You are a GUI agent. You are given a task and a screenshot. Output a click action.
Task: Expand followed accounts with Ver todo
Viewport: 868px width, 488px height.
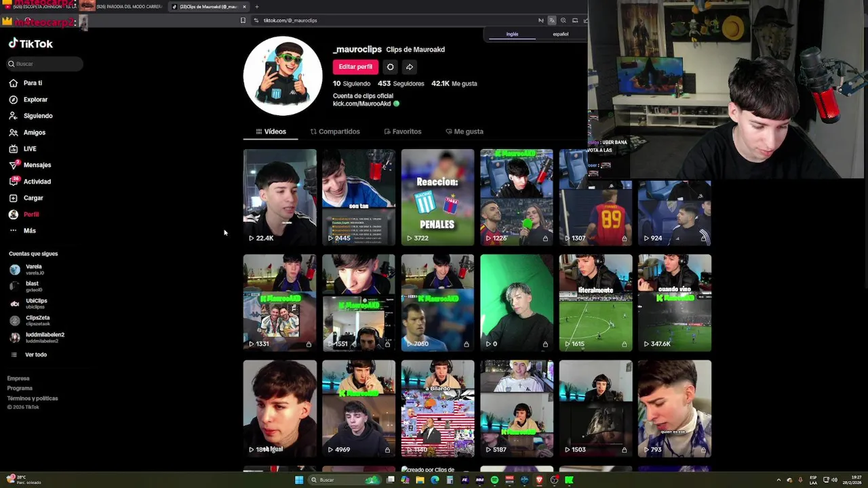pos(28,354)
